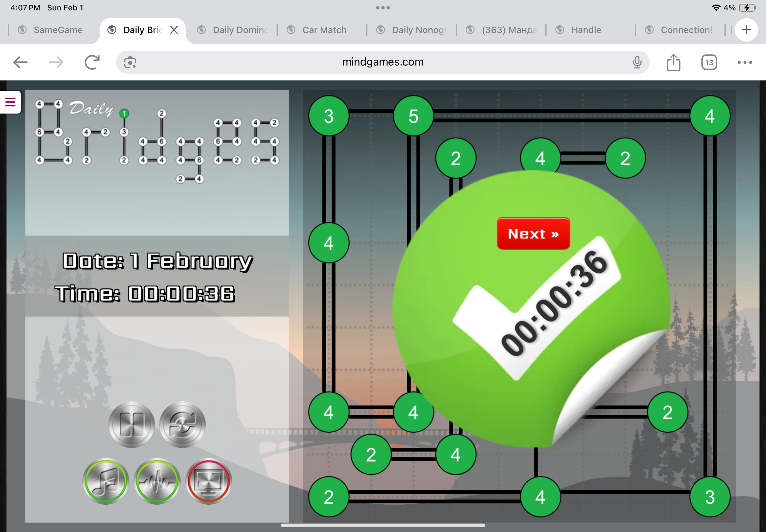Go back to previous page
Screen dimensions: 766x532
pos(20,62)
